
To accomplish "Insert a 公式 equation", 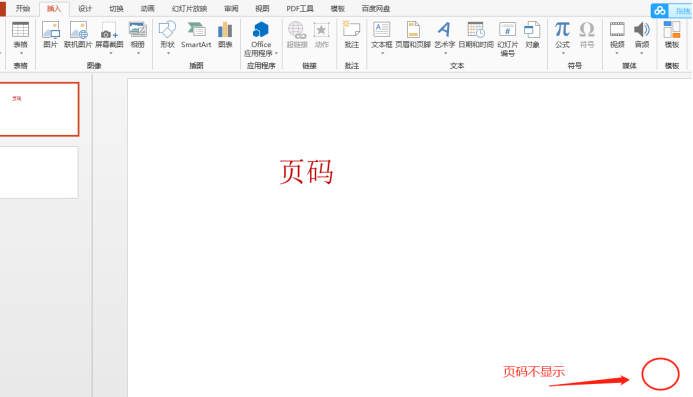I will click(x=562, y=34).
